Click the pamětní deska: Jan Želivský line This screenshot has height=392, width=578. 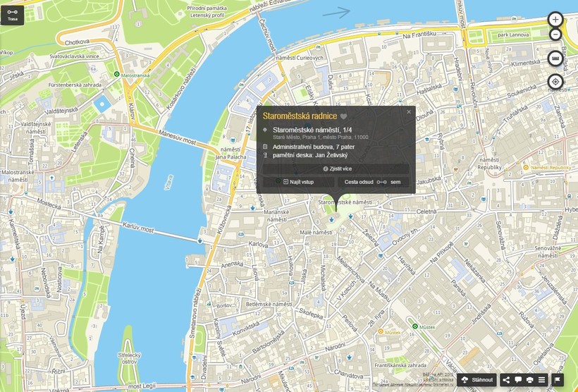[310, 155]
